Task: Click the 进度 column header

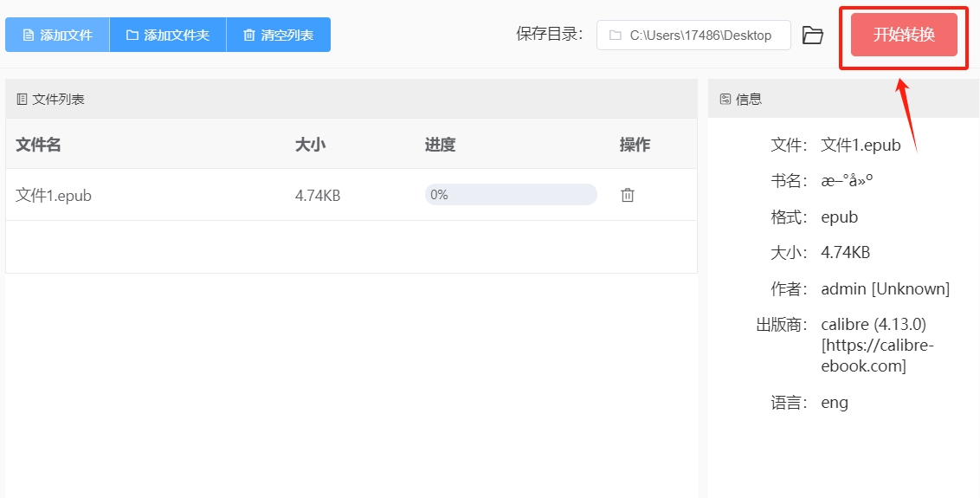Action: click(440, 146)
